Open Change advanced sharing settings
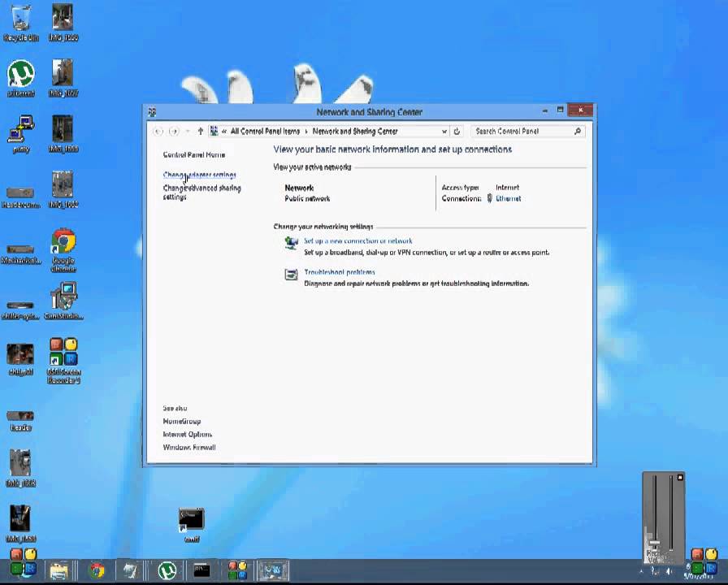Screen dimensions: 728x585 click(x=202, y=193)
